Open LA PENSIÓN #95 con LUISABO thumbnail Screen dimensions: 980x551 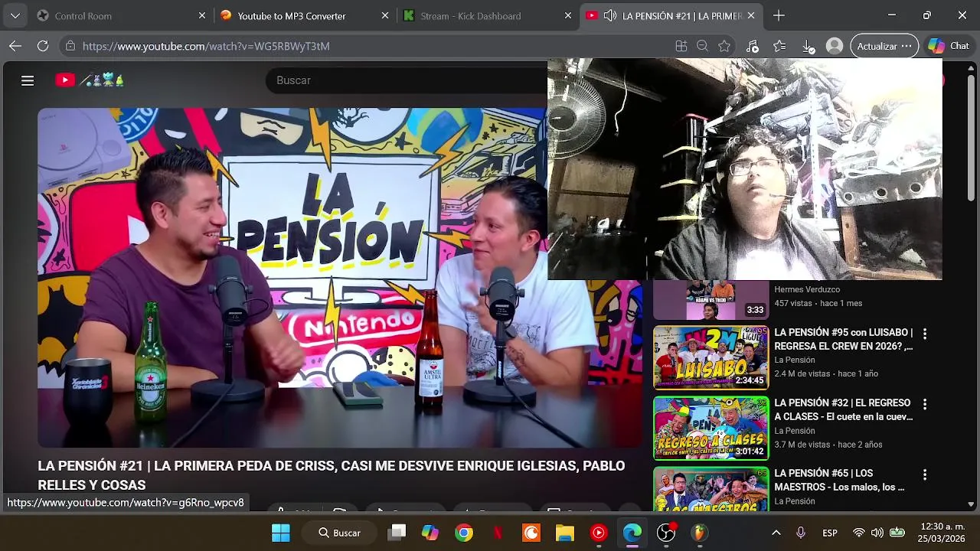(x=710, y=357)
